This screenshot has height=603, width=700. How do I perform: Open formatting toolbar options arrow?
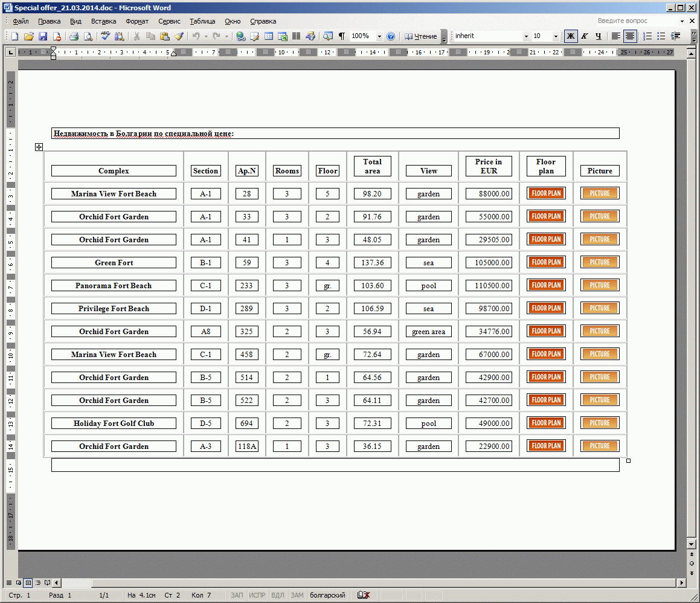tap(693, 37)
